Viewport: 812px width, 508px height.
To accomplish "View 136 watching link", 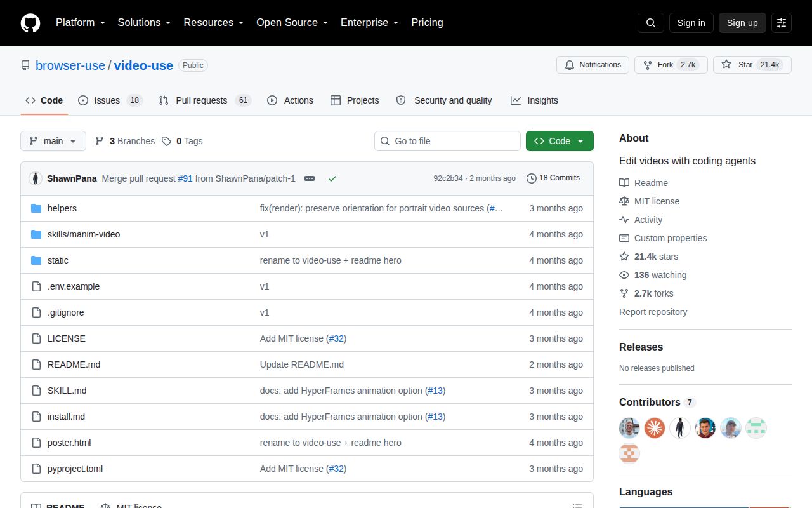I will click(x=653, y=275).
